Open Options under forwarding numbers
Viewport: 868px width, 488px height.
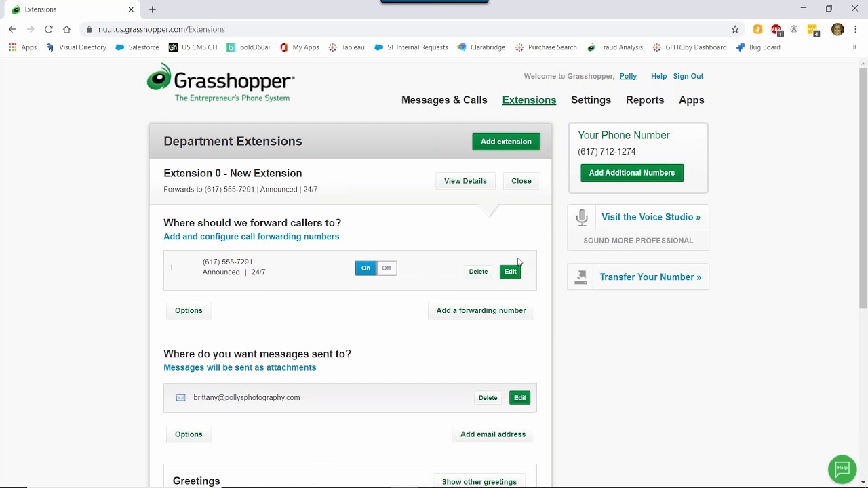[x=189, y=310]
